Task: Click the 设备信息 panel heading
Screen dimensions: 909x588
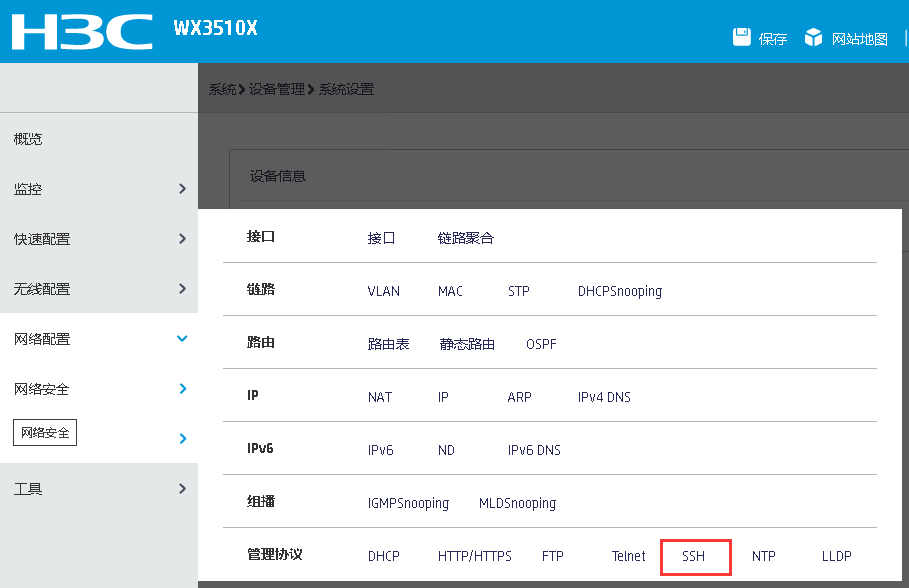Action: pos(278,176)
